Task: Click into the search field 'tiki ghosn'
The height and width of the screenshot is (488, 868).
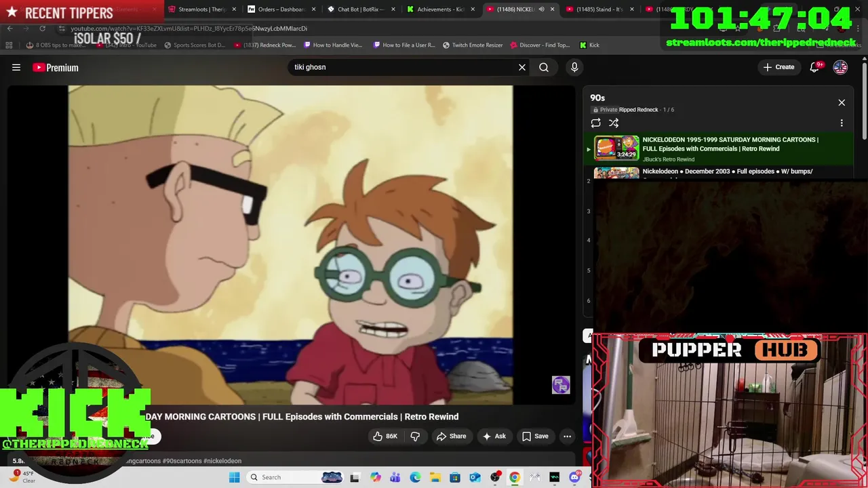Action: pyautogui.click(x=403, y=67)
